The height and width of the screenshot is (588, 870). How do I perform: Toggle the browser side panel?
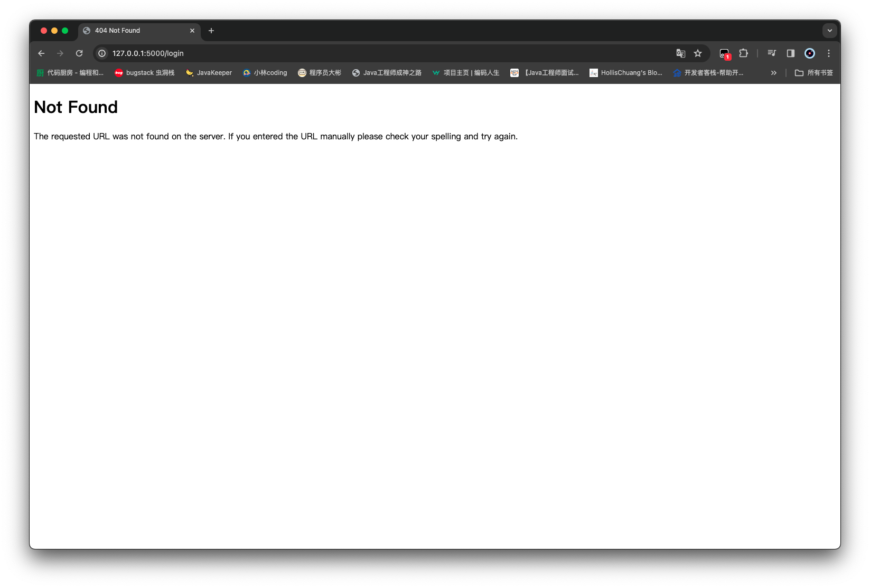pyautogui.click(x=791, y=53)
